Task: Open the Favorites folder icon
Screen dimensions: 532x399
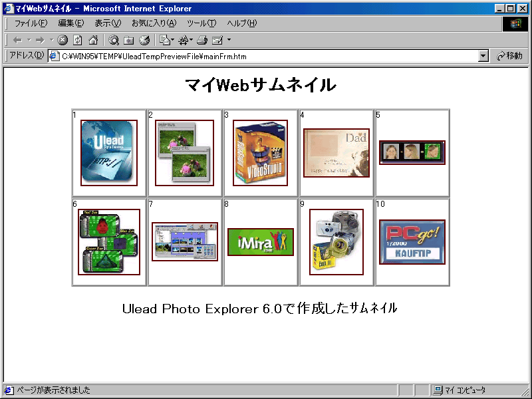Action: pyautogui.click(x=128, y=40)
